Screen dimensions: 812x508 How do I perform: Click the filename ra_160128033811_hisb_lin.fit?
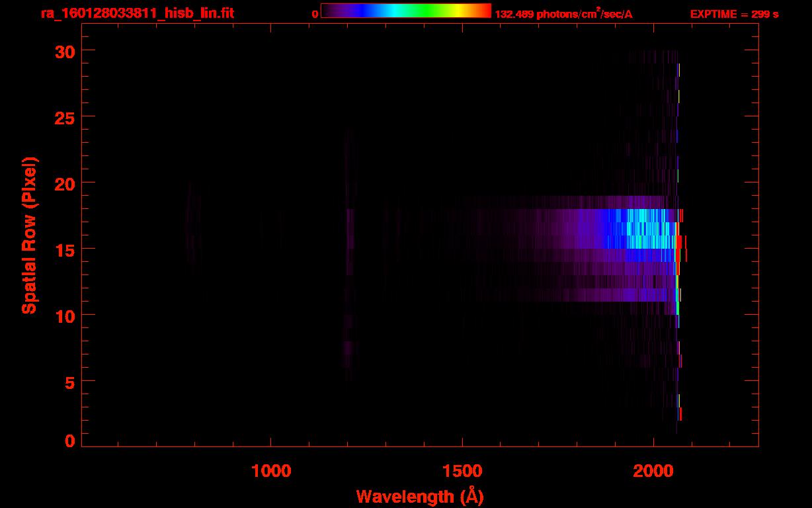137,13
